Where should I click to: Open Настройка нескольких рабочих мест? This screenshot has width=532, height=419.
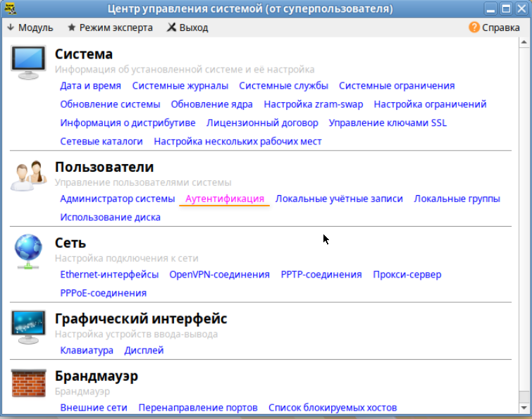pos(238,142)
